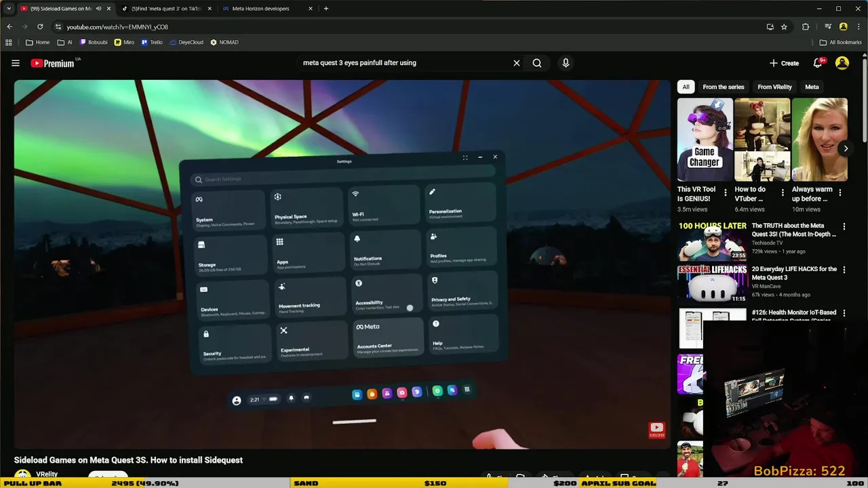Open '20 Everyday LIFE HACKS' video title
This screenshot has height=488, width=868.
tap(794, 273)
